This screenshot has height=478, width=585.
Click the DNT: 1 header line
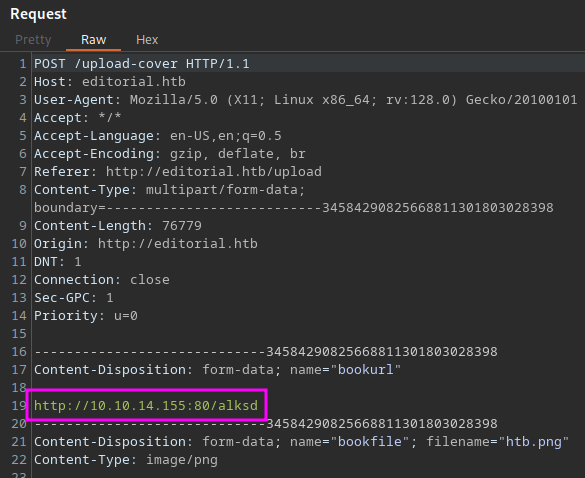(x=58, y=262)
